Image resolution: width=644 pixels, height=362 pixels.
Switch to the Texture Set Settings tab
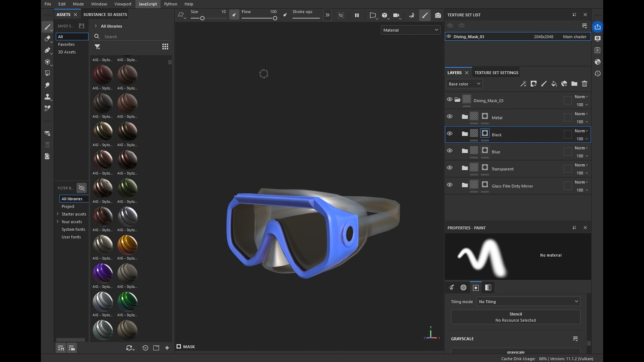(496, 73)
